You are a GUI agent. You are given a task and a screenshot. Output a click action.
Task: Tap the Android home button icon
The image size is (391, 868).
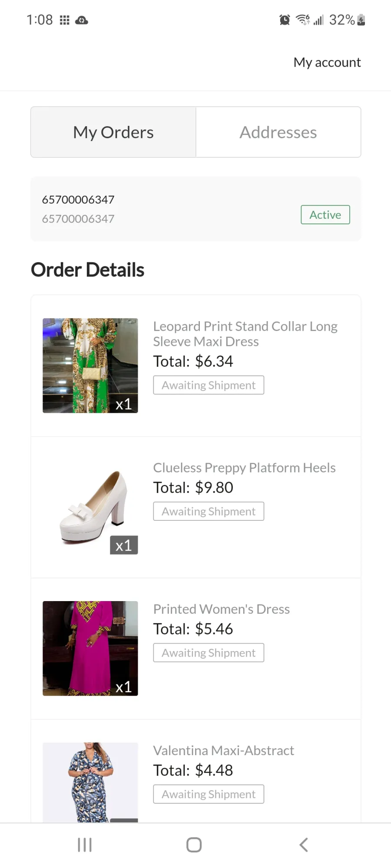click(194, 845)
